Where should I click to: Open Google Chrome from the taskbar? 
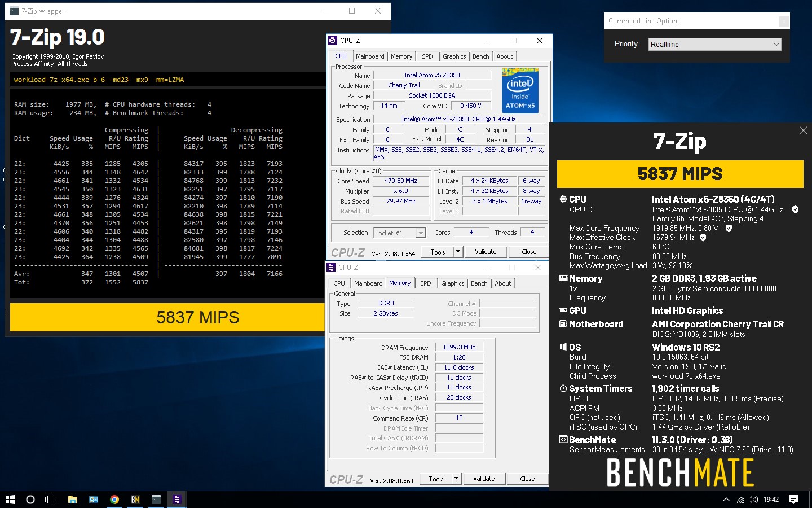(x=114, y=500)
